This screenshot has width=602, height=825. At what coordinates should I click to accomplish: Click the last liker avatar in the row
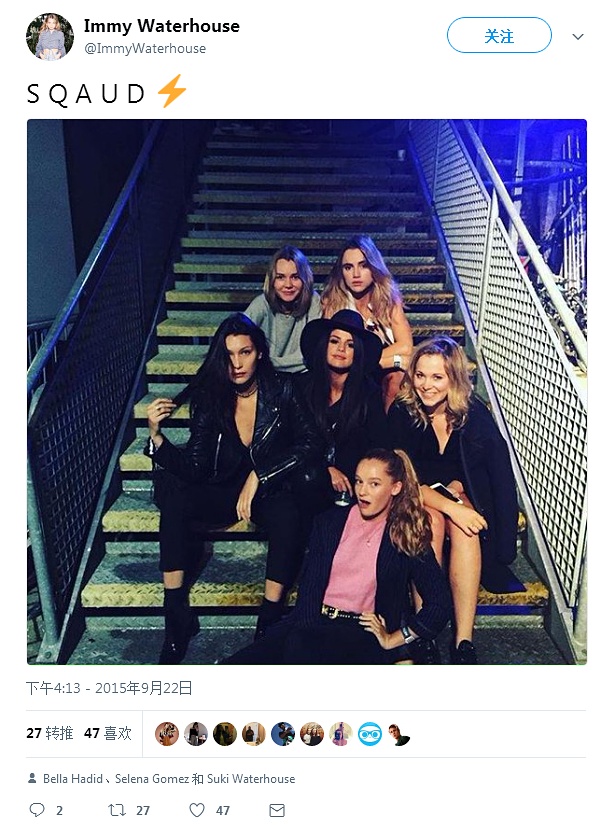pyautogui.click(x=399, y=733)
